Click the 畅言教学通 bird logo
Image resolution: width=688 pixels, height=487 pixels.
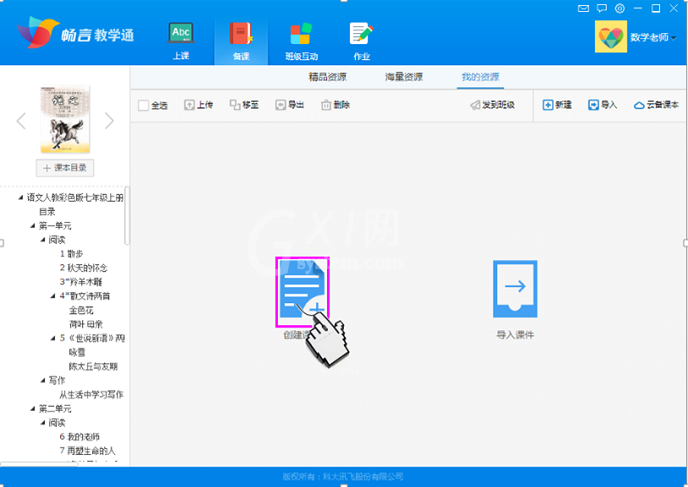pyautogui.click(x=38, y=32)
